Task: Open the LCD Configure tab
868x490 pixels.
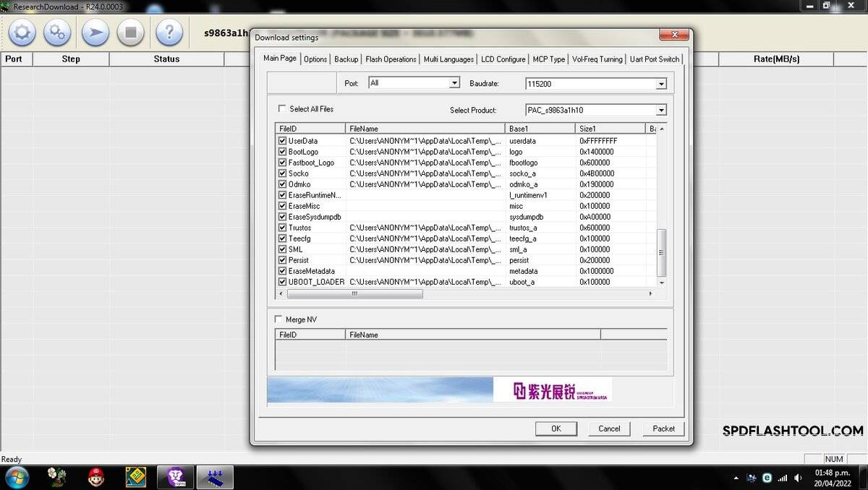Action: point(503,59)
